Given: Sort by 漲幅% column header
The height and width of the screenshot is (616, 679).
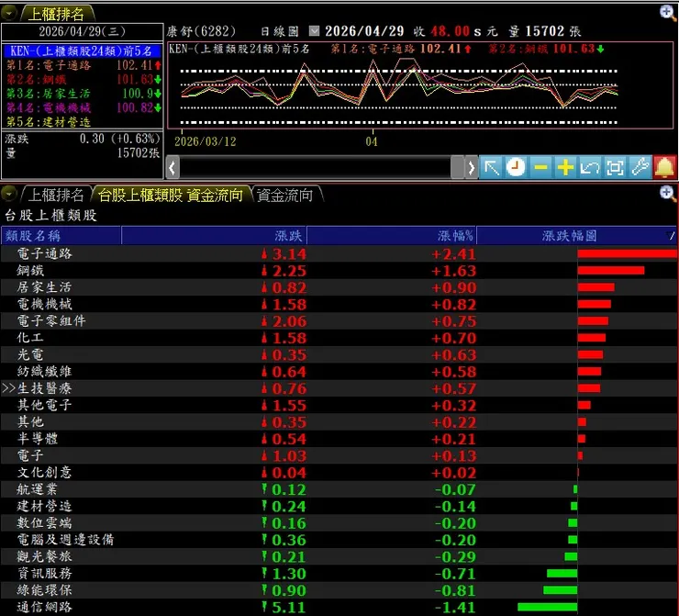Looking at the screenshot, I should 392,236.
